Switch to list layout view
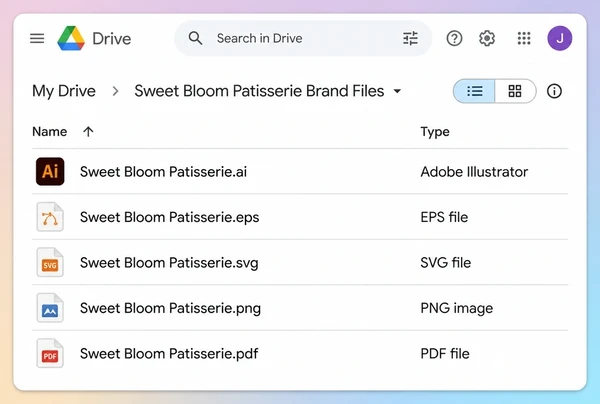 [x=474, y=91]
